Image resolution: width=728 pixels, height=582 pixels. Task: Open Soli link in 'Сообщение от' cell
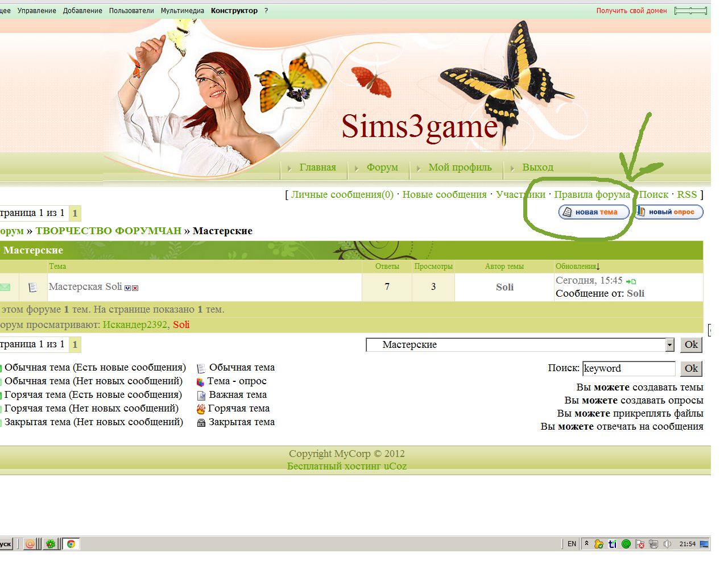tap(635, 293)
